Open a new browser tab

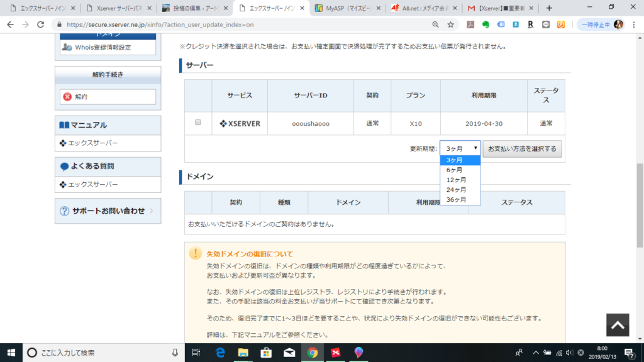(549, 8)
